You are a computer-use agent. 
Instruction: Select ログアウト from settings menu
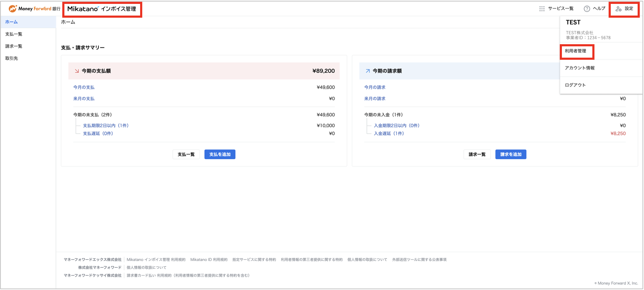[x=575, y=85]
